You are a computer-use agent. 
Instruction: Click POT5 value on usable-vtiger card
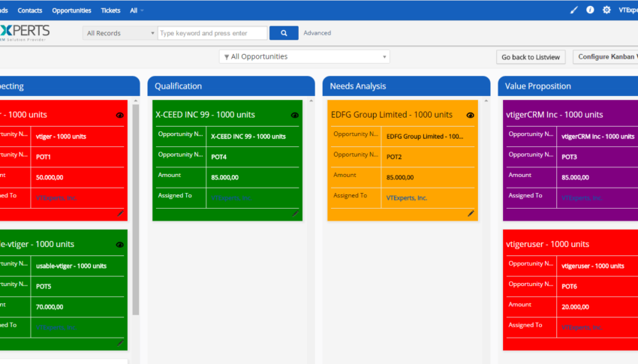44,286
